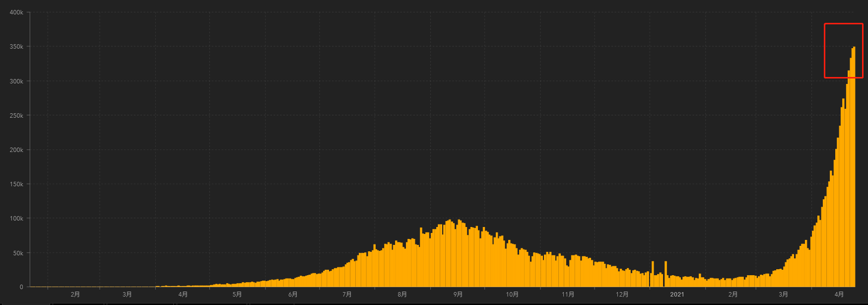This screenshot has width=868, height=305.
Task: Click the 9月 x-axis label
Action: pyautogui.click(x=458, y=295)
